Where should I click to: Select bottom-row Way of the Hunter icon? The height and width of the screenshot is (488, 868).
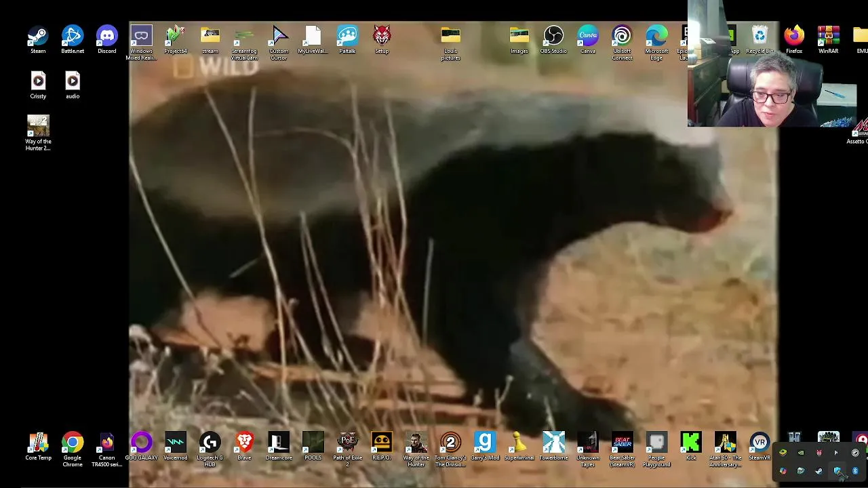[416, 449]
